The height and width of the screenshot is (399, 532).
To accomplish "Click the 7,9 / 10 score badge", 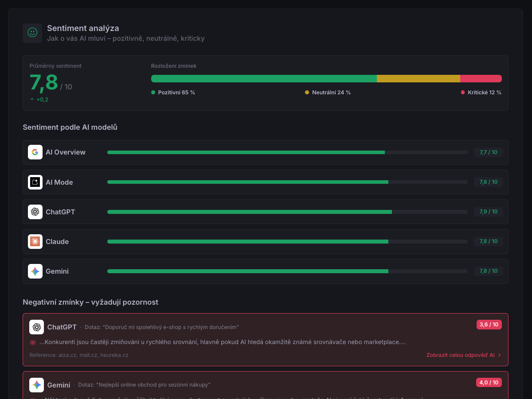I will click(x=489, y=212).
